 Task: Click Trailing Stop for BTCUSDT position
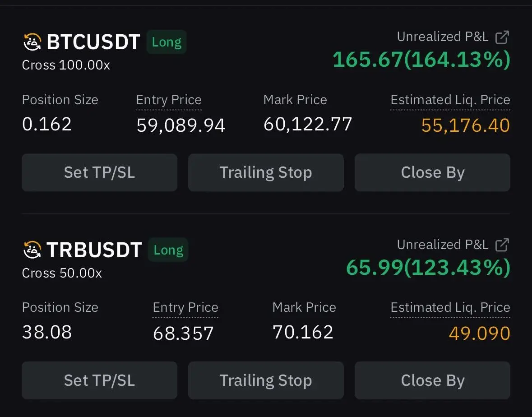266,172
